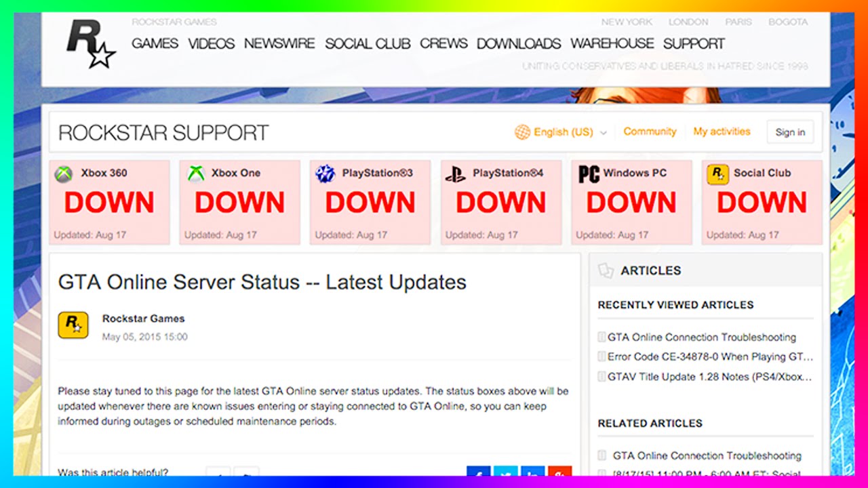868x488 pixels.
Task: Click the Xbox One X logo icon
Action: (x=196, y=174)
